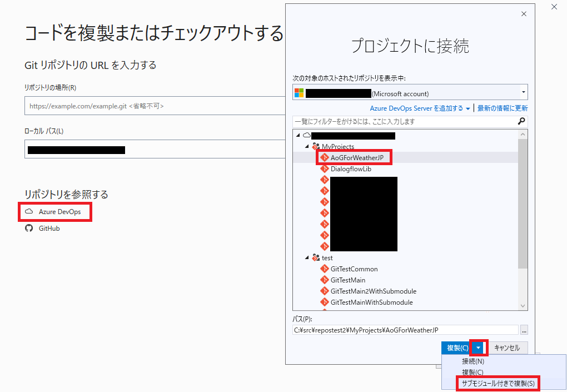Image resolution: width=567 pixels, height=392 pixels.
Task: Collapse the MyProjects tree node
Action: click(308, 146)
